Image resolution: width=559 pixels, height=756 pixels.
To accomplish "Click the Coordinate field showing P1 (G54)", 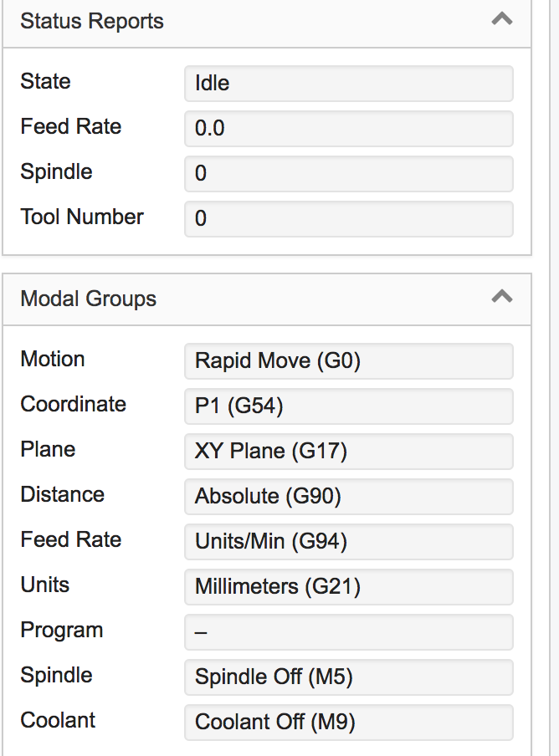I will point(348,406).
